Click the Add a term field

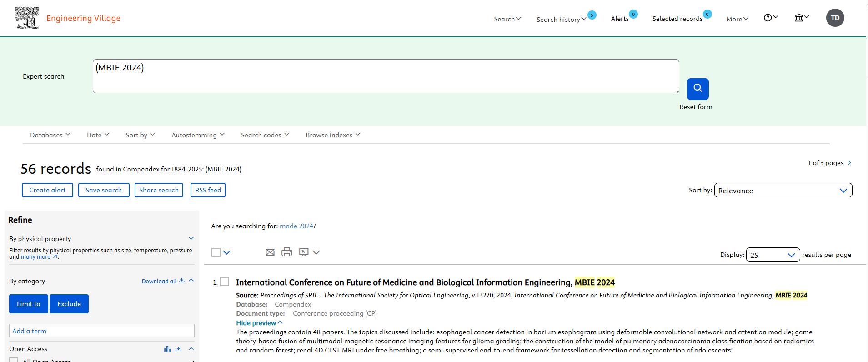[102, 331]
